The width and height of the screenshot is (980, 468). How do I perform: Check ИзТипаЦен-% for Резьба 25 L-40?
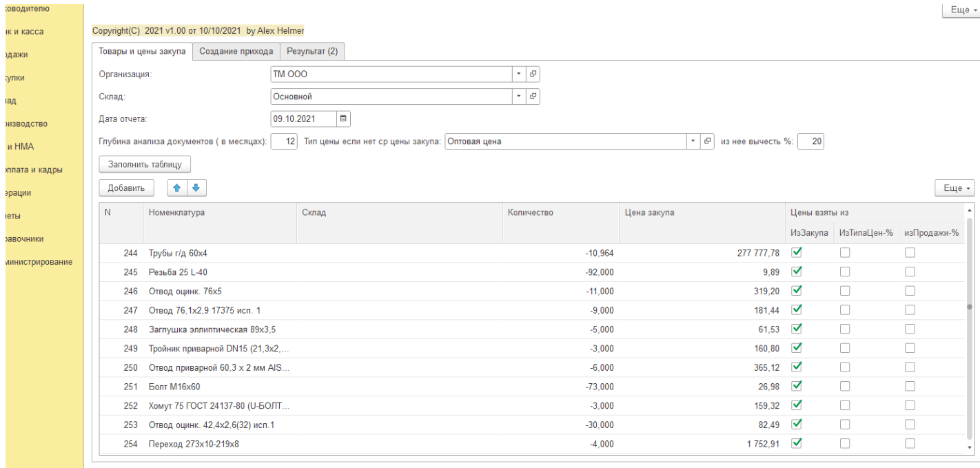pos(845,272)
